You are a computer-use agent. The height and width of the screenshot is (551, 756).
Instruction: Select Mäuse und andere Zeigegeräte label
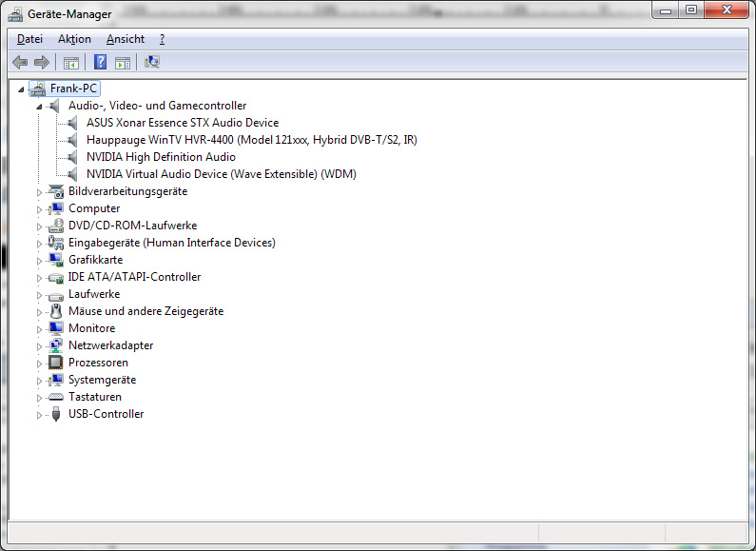pyautogui.click(x=146, y=311)
